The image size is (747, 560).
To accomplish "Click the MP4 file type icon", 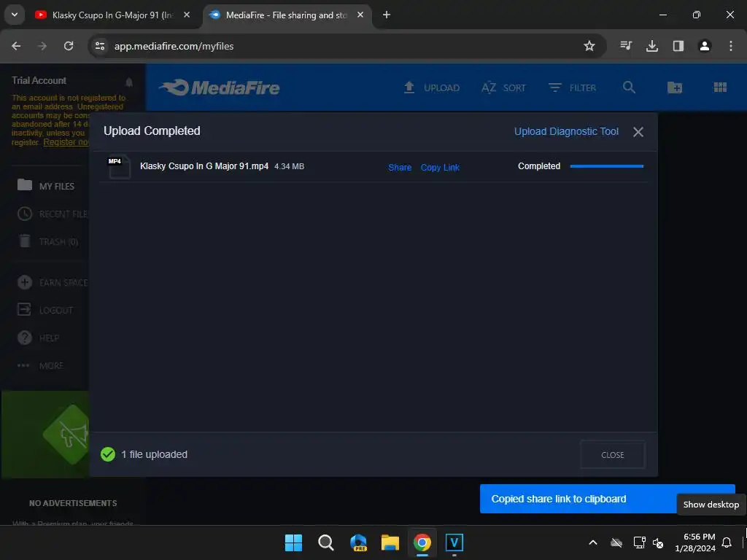I will (x=119, y=167).
